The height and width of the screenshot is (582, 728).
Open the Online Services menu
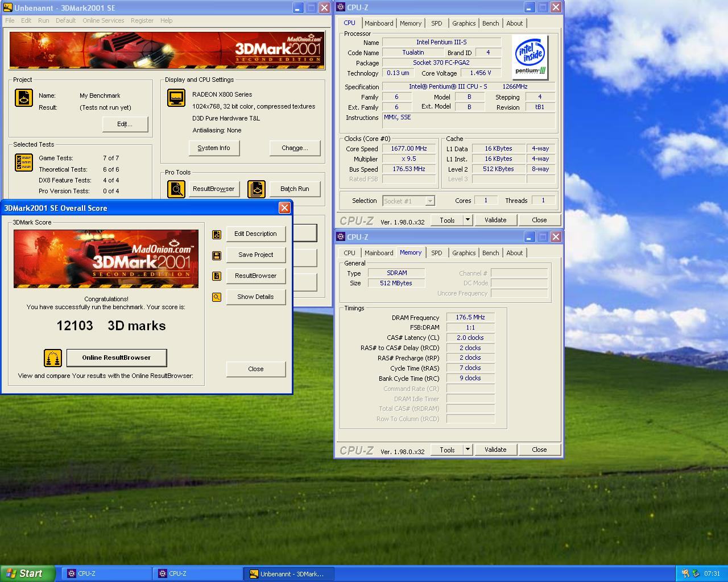pyautogui.click(x=103, y=20)
